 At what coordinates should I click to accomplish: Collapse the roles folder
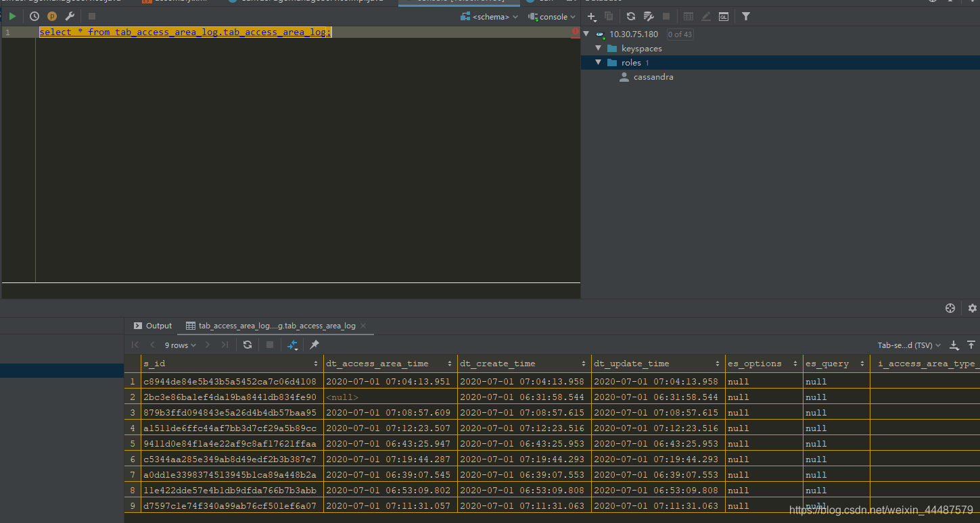pyautogui.click(x=599, y=63)
